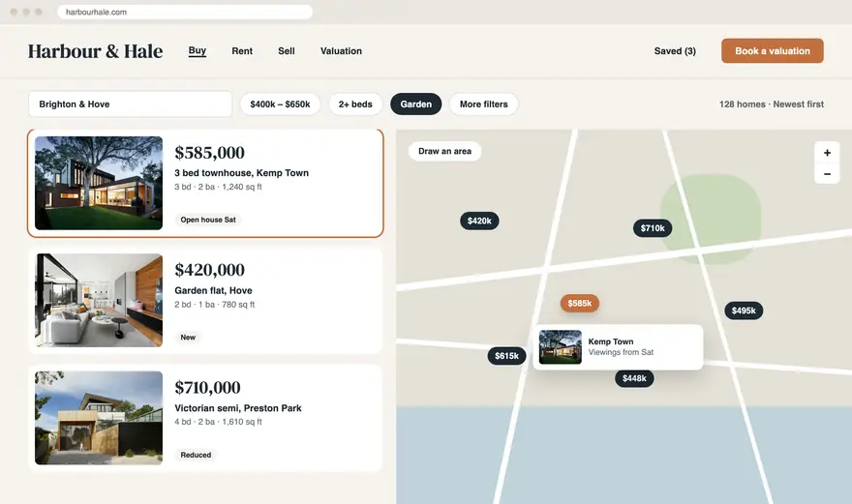852x504 pixels.
Task: Click the New tag on Hove flat
Action: click(188, 338)
